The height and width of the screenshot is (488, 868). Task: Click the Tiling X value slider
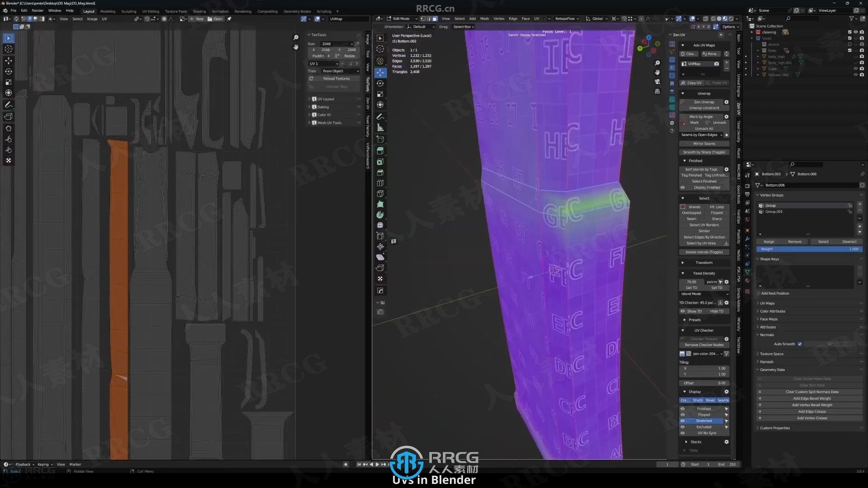pyautogui.click(x=704, y=368)
